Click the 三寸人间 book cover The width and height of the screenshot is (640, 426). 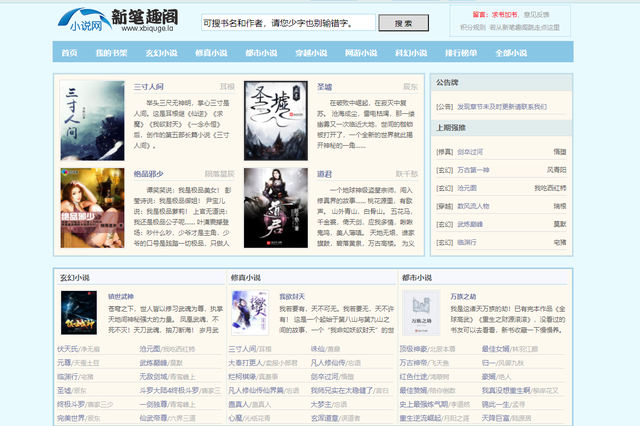92,120
